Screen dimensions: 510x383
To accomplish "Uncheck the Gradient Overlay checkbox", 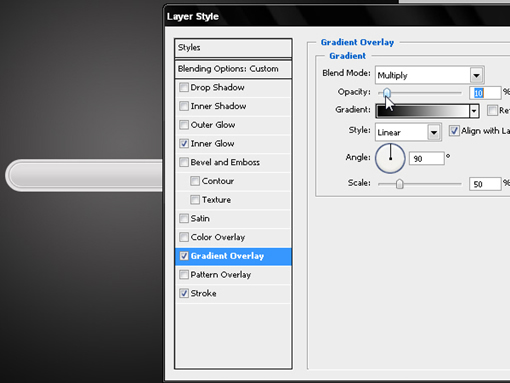I will click(x=184, y=256).
